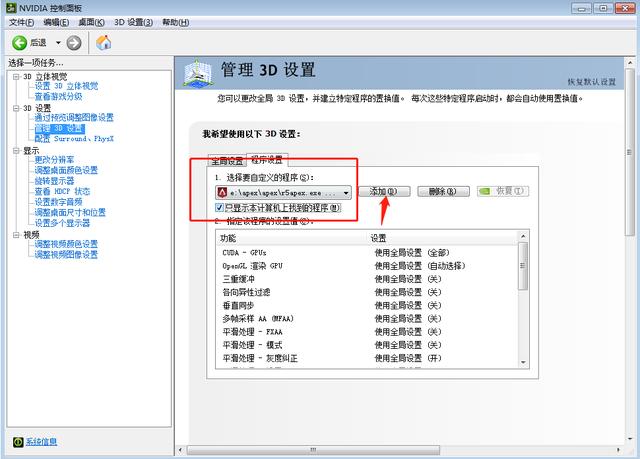The image size is (640, 459).
Task: Click the 删除 button
Action: (x=441, y=191)
